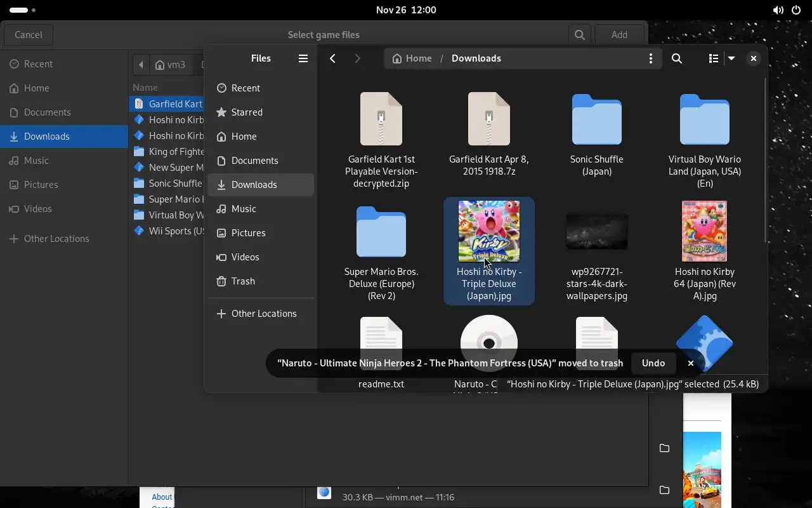Viewport: 812px width, 508px height.
Task: Dismiss the moved to trash notification
Action: pyautogui.click(x=691, y=363)
